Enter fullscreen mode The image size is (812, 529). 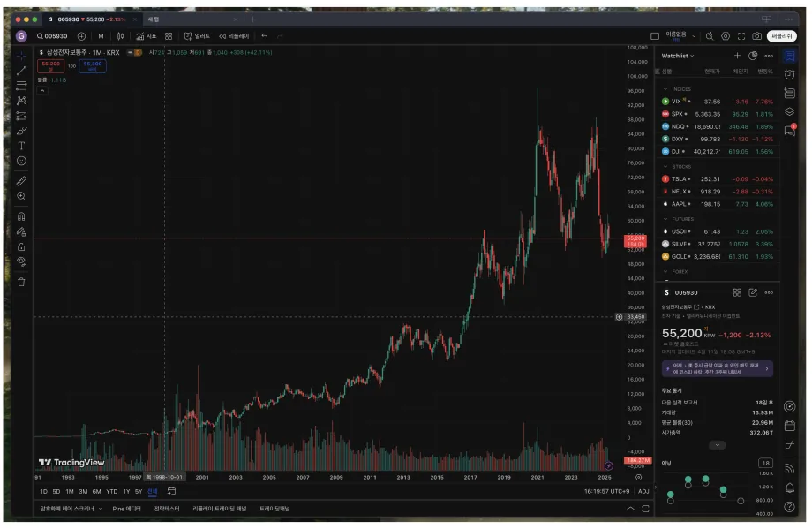pos(741,36)
